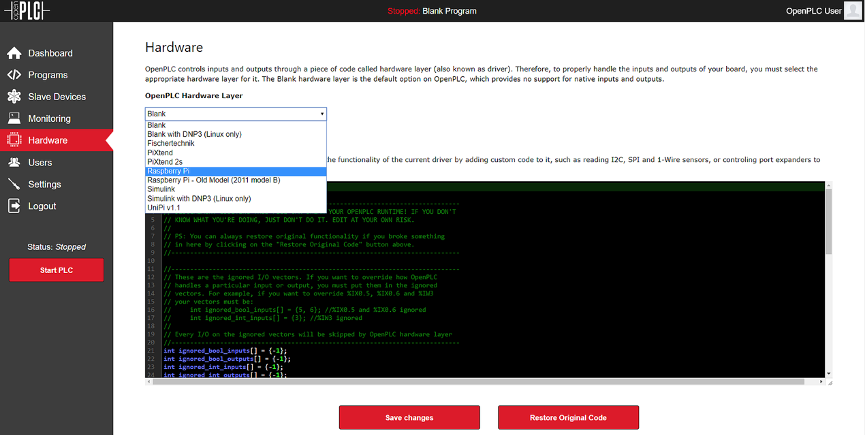
Task: Click the Users people icon
Action: [14, 162]
